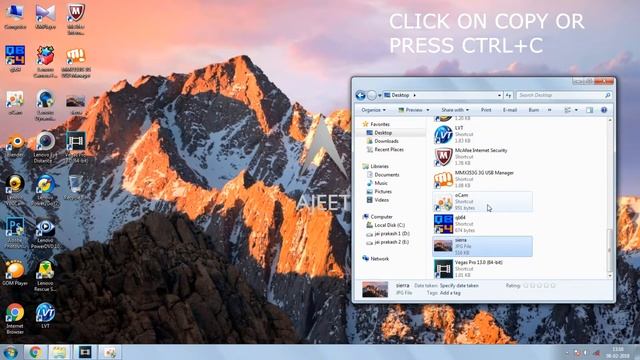Select the Internet Browser Chrome desktop shortcut

click(x=15, y=319)
